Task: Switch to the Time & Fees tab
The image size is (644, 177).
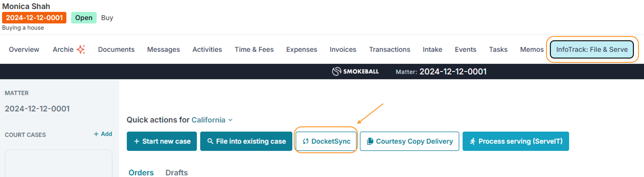Action: coord(254,49)
